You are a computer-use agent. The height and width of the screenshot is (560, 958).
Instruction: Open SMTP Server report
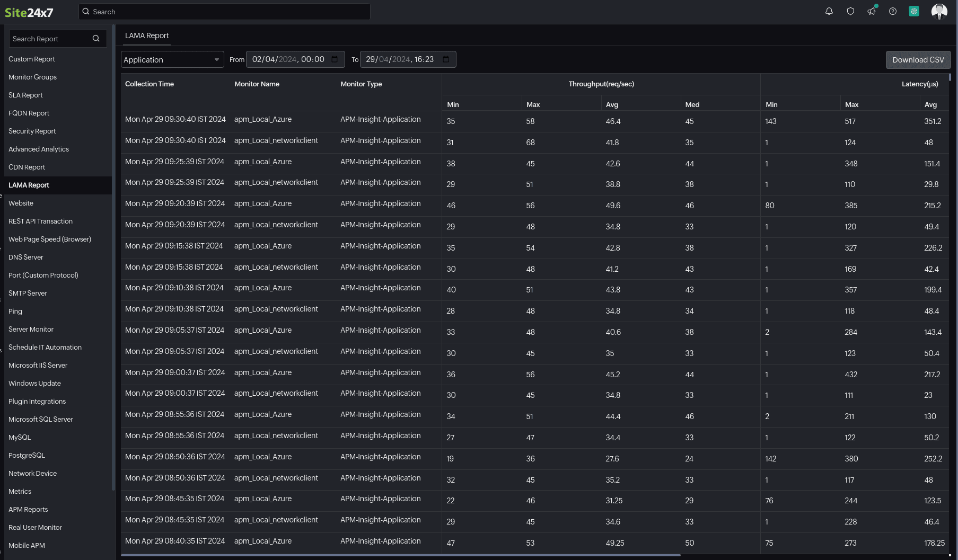pos(28,293)
